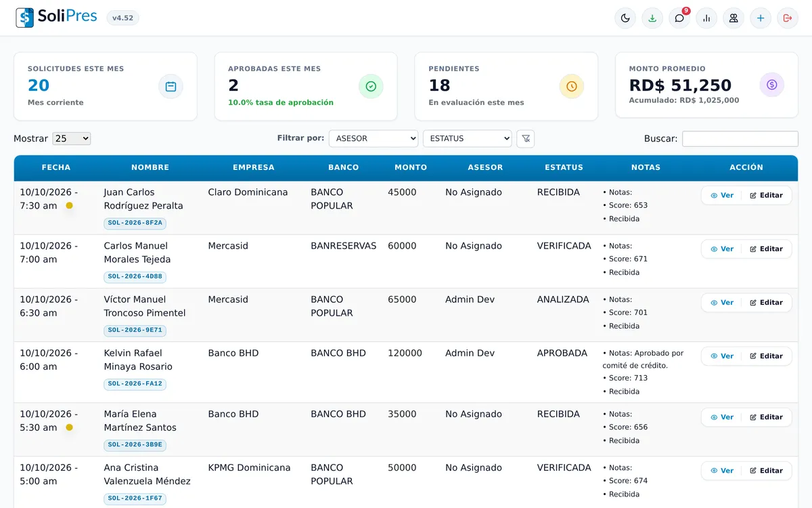The width and height of the screenshot is (812, 508).
Task: Edit Kelvin Rafael Minaya Rosario's request
Action: (767, 356)
